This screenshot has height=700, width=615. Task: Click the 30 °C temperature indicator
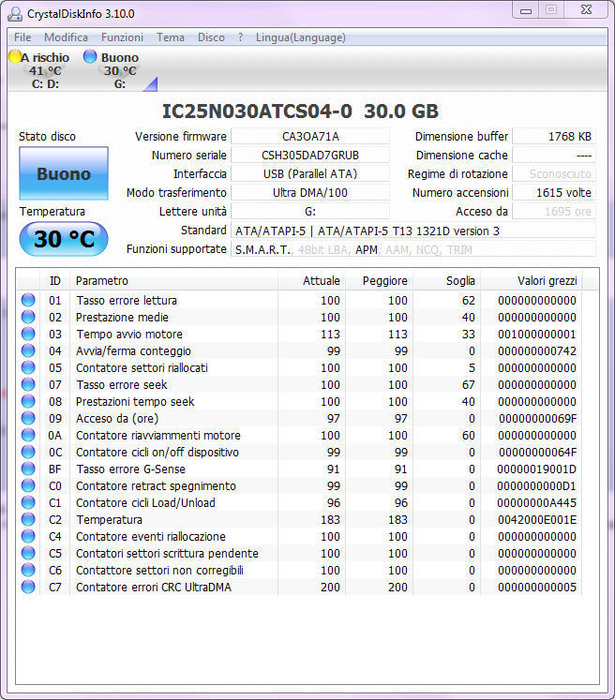click(x=64, y=239)
